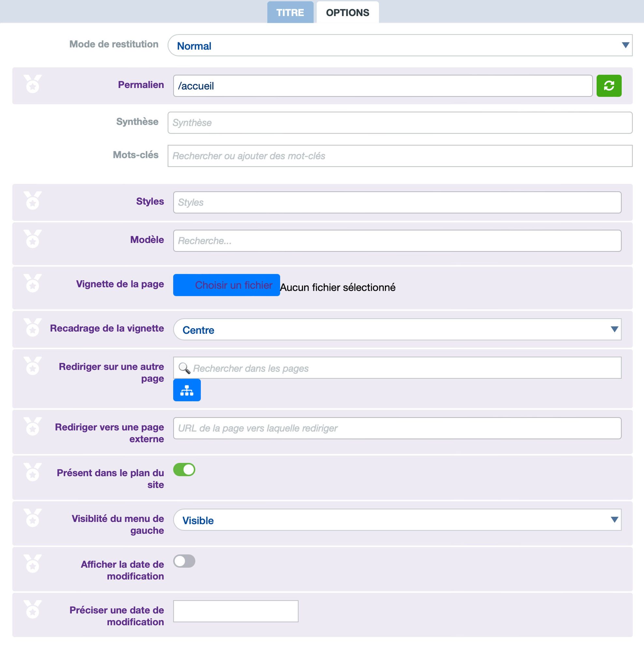Click medal icon beside Vignette de la page
The height and width of the screenshot is (652, 644).
(x=33, y=283)
